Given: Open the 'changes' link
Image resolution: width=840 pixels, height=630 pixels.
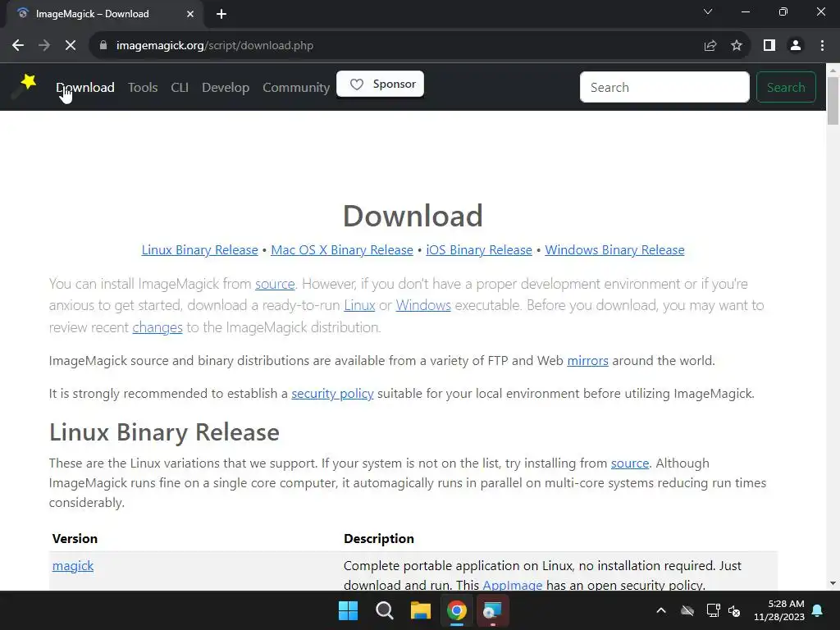Looking at the screenshot, I should pos(157,327).
